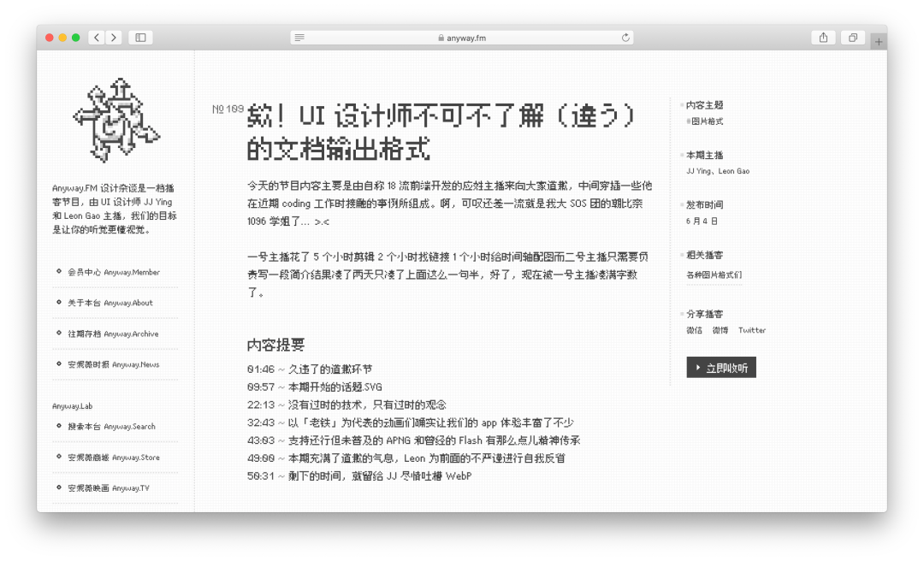
Task: Open the Reader view icon in address bar
Action: point(299,38)
